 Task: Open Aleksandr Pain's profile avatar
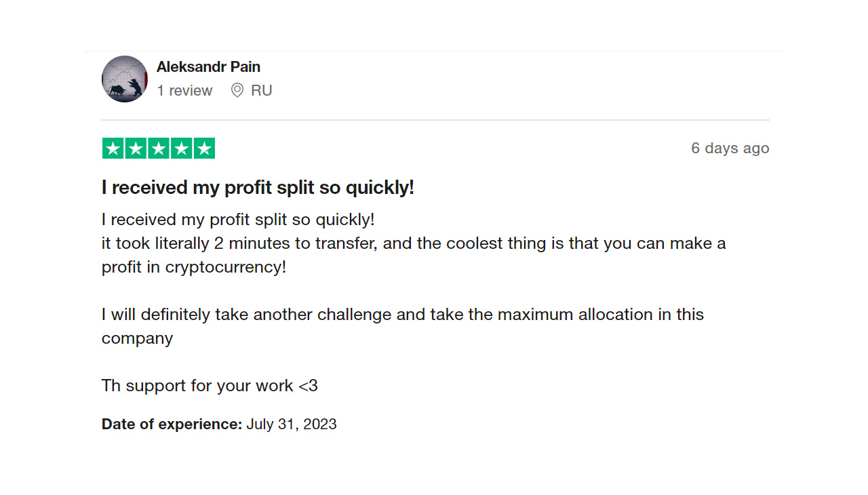pos(125,79)
